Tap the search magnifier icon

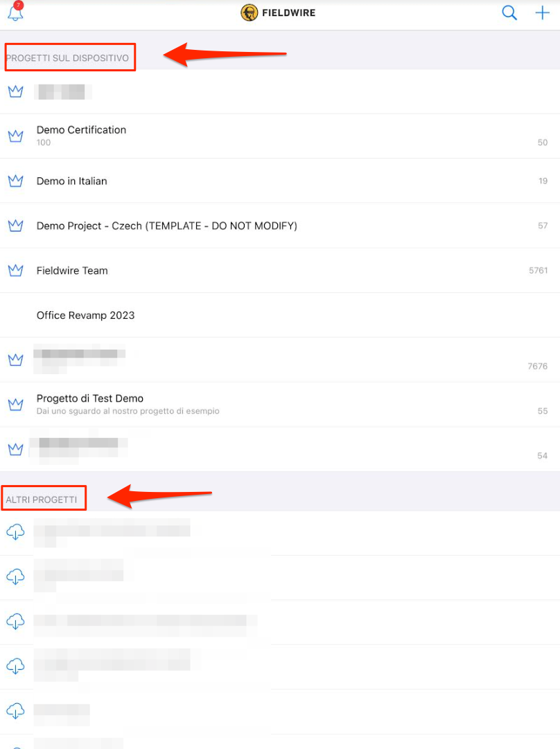[x=509, y=12]
